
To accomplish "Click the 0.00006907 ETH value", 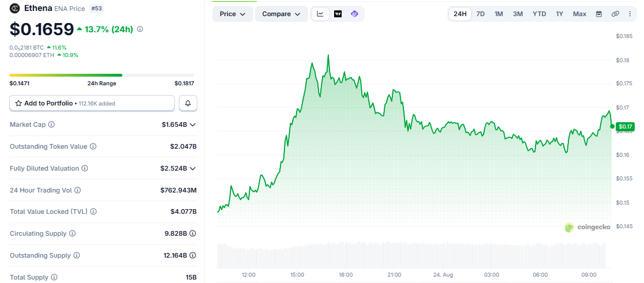I will (32, 55).
